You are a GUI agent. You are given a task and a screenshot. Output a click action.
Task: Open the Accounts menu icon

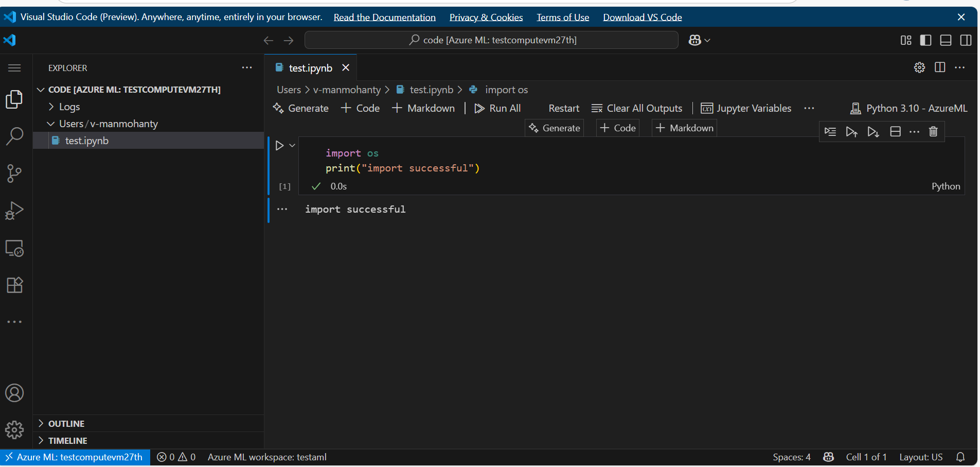tap(14, 393)
